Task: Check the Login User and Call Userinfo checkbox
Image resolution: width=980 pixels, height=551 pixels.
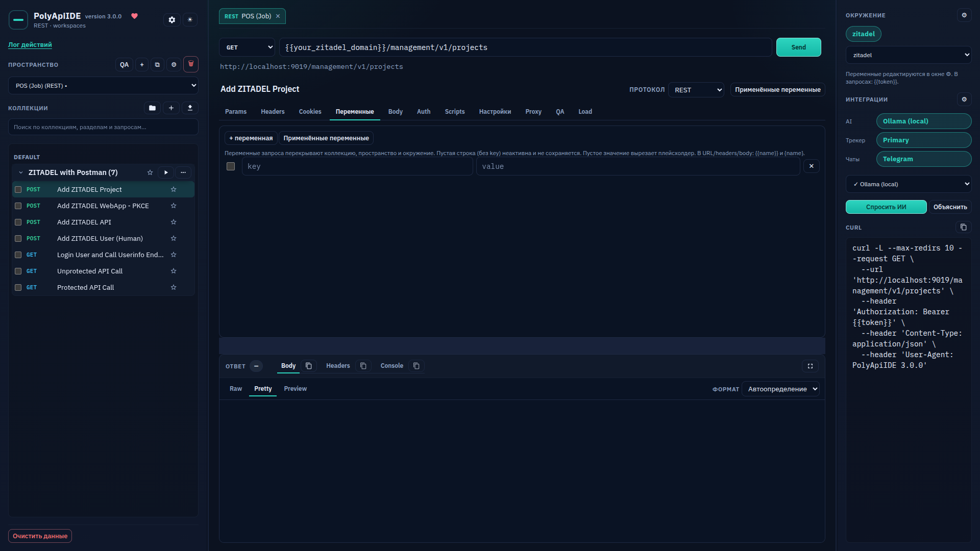Action: pyautogui.click(x=18, y=255)
